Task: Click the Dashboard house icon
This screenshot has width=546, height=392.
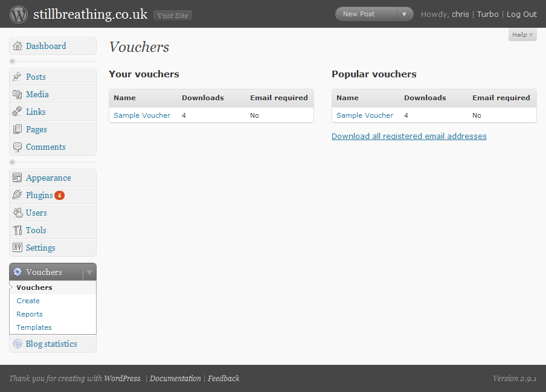Action: 18,46
